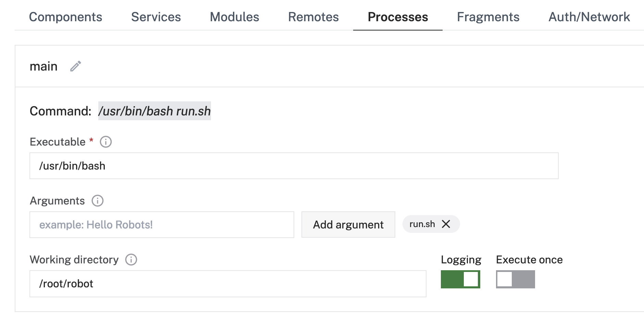Show the Working directory info icon
Screen dimensions: 644x324
click(x=131, y=260)
